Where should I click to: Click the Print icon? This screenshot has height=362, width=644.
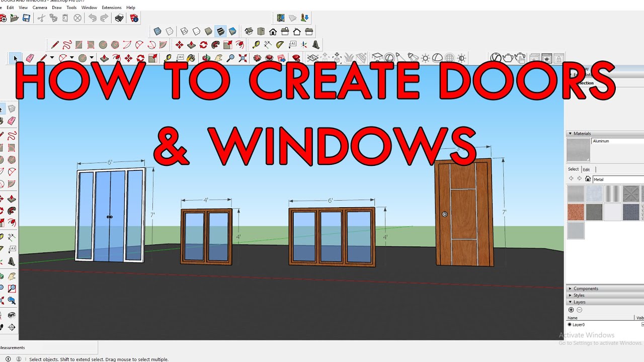point(119,18)
